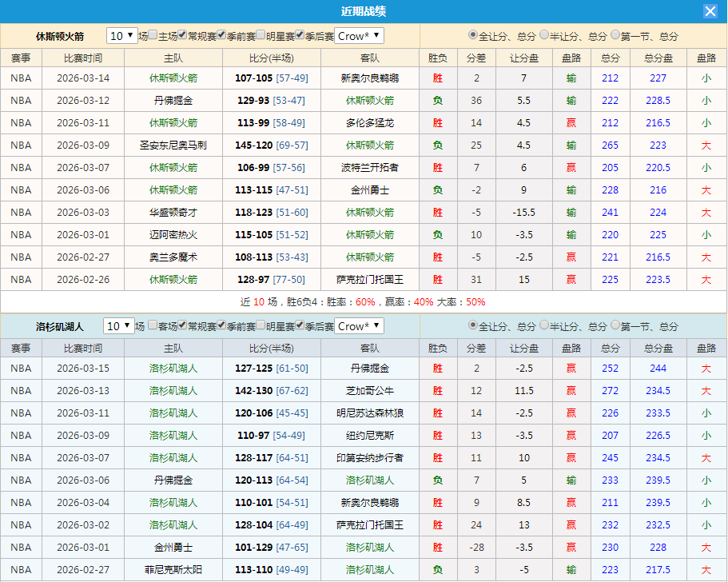Click the 比赛时间 column header
728x582 pixels.
click(x=85, y=56)
